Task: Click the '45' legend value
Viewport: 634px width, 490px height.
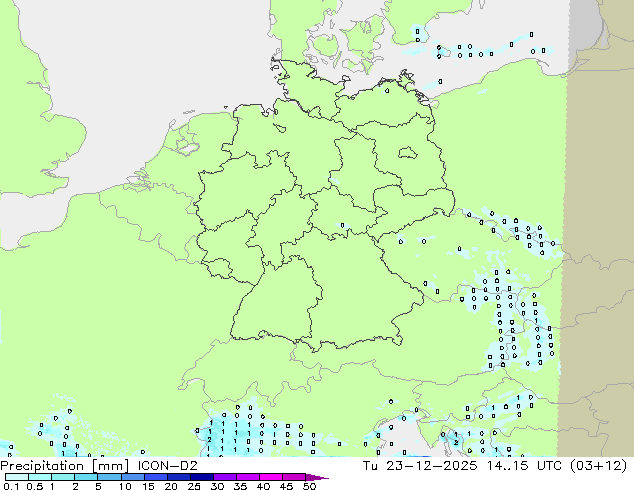Action: click(x=286, y=486)
